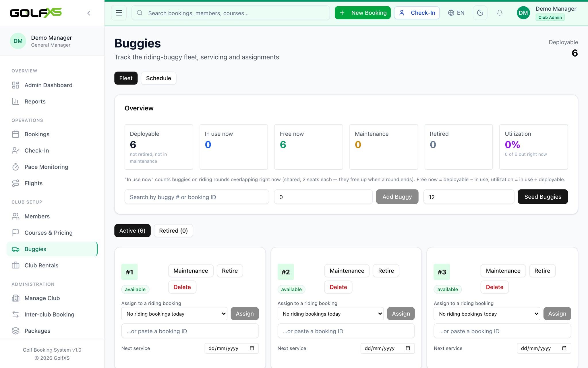Collapse the sidebar with the chevron arrow

(89, 13)
